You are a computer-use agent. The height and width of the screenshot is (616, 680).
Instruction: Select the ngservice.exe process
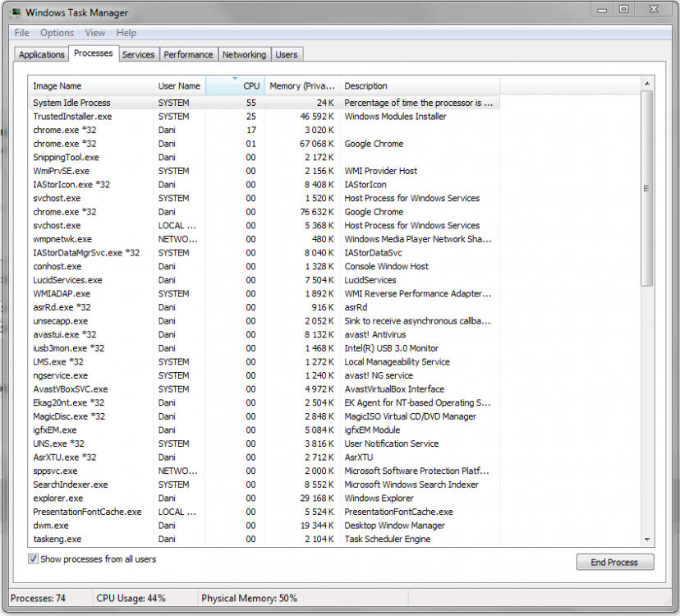pos(264,375)
